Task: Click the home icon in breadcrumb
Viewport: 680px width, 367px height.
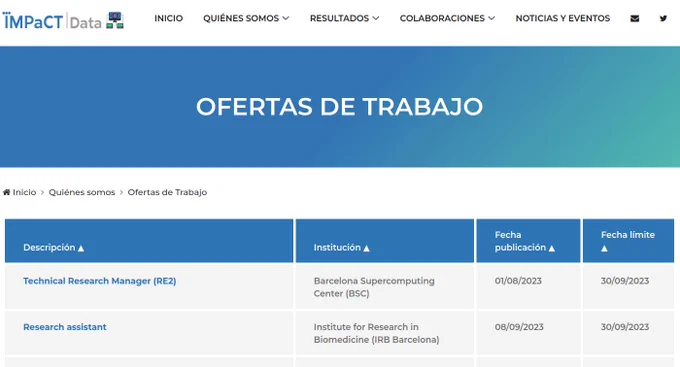Action: (7, 192)
